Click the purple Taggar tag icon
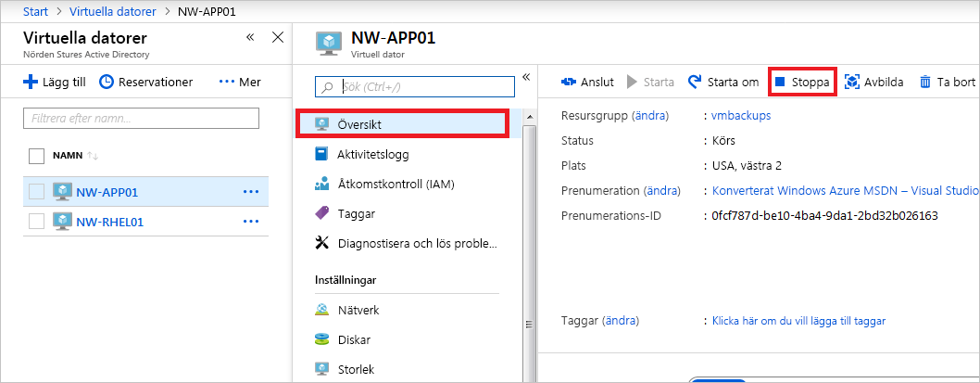Screen dimensions: 980x383 (321, 213)
